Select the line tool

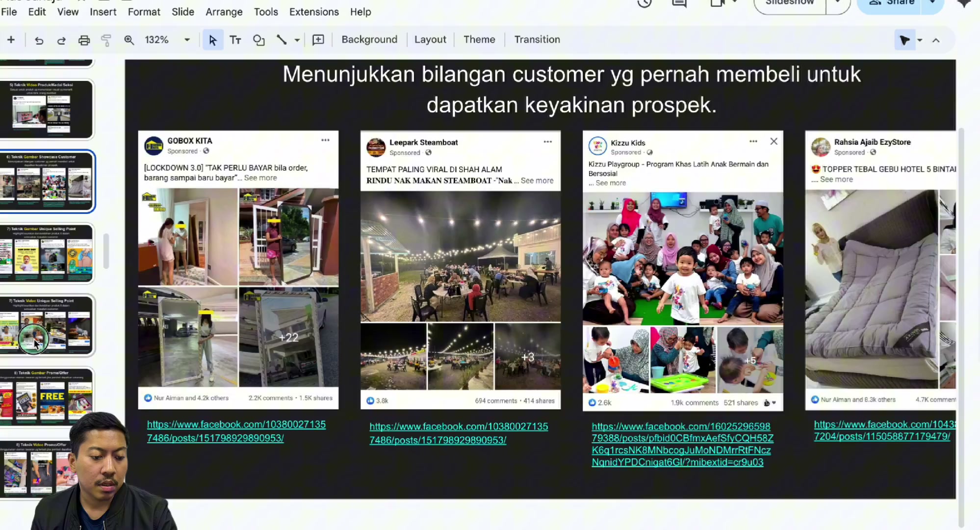pos(282,40)
